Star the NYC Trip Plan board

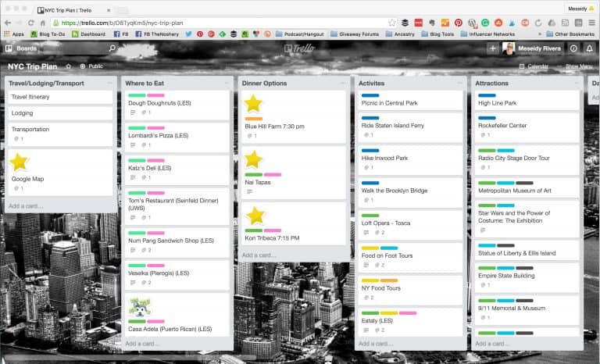[69, 66]
